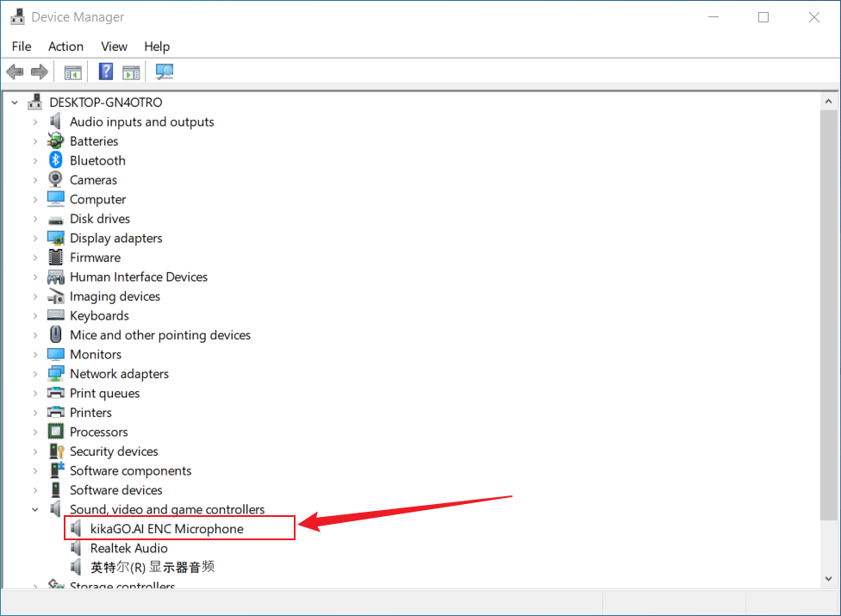This screenshot has height=616, width=841.
Task: Expand the Audio inputs and outputs category
Action: click(x=35, y=121)
